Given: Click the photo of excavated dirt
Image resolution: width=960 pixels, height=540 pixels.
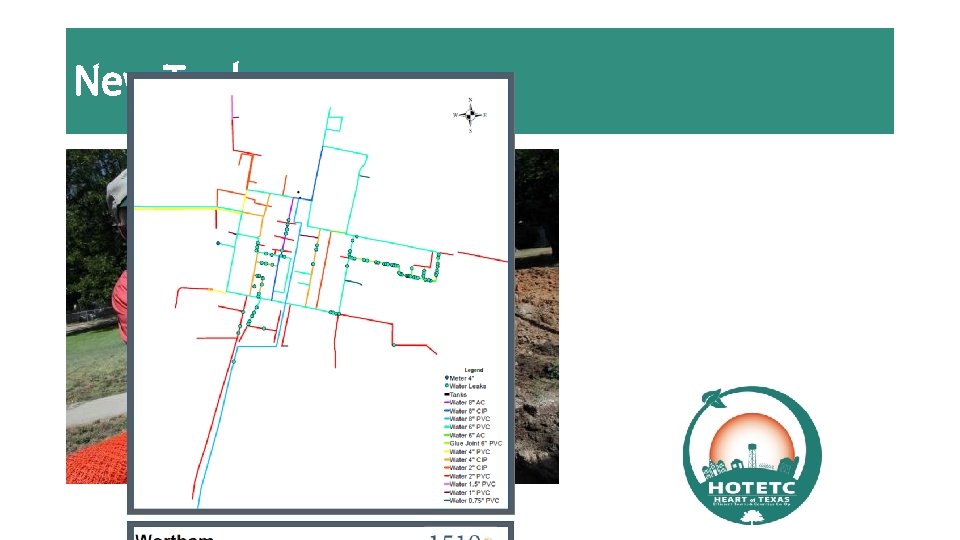Looking at the screenshot, I should click(x=536, y=317).
